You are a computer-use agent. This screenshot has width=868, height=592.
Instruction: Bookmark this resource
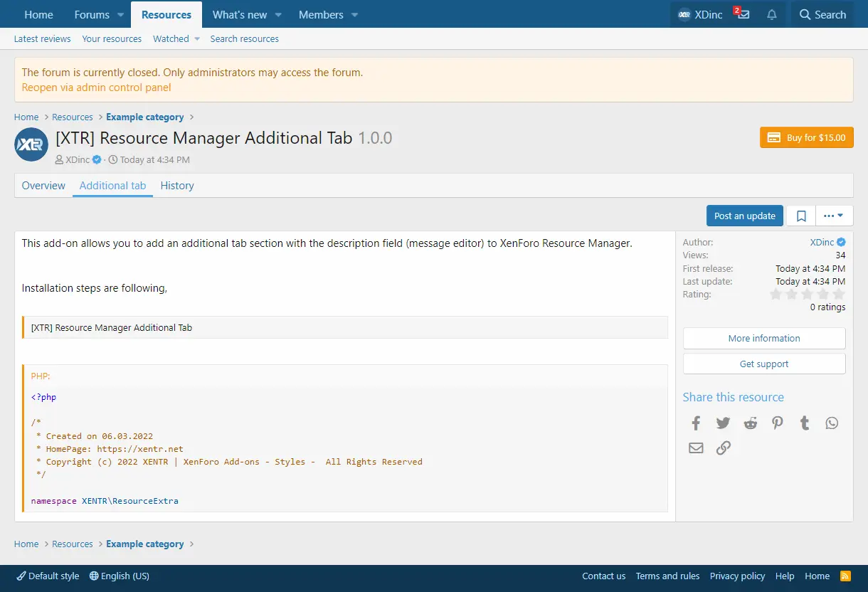pos(801,216)
